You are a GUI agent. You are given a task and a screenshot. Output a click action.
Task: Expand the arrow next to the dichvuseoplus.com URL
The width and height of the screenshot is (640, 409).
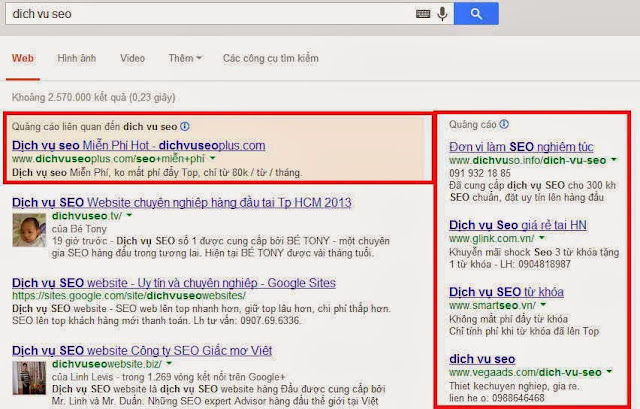212,158
